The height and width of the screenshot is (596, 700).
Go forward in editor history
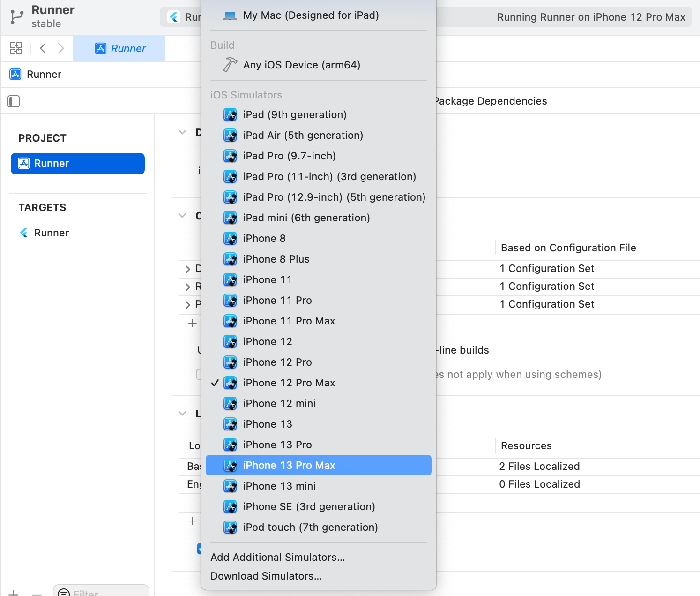61,48
